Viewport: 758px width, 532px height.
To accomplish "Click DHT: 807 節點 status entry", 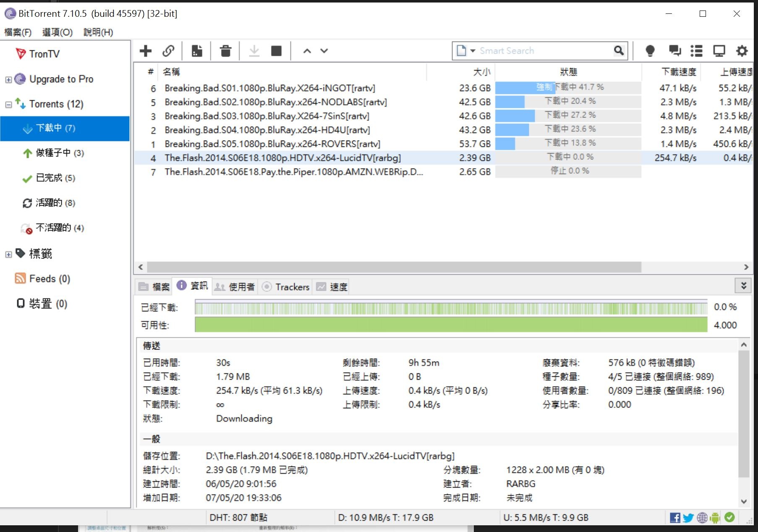I will 238,518.
